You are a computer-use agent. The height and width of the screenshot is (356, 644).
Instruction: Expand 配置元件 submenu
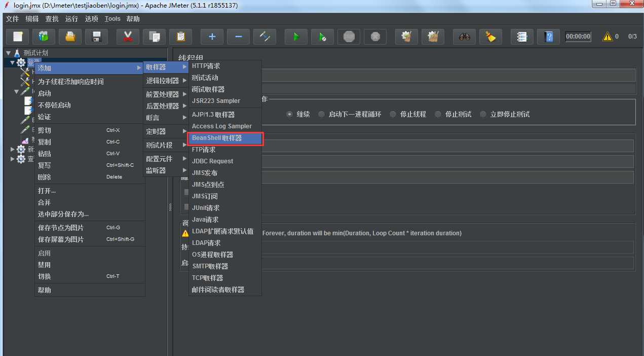pos(166,159)
